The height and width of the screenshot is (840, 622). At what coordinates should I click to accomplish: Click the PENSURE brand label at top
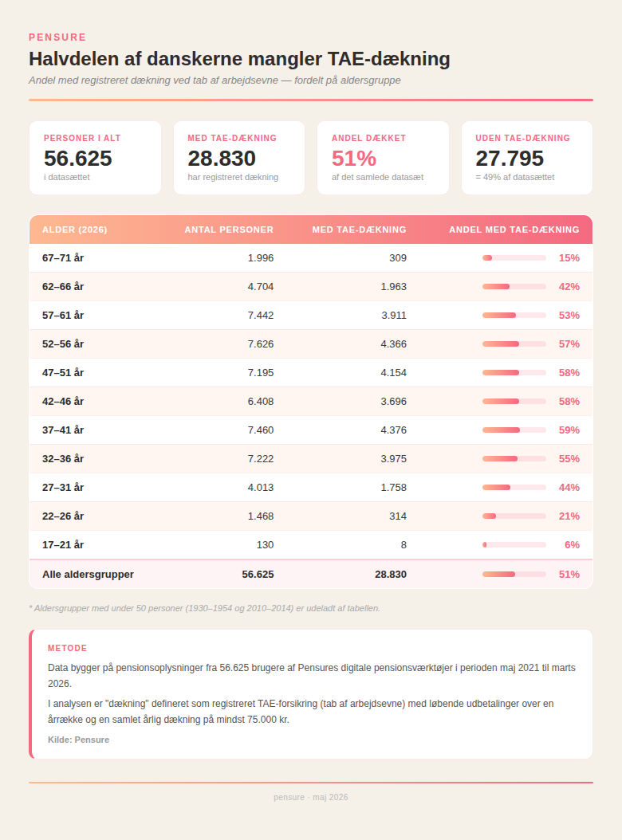[57, 37]
